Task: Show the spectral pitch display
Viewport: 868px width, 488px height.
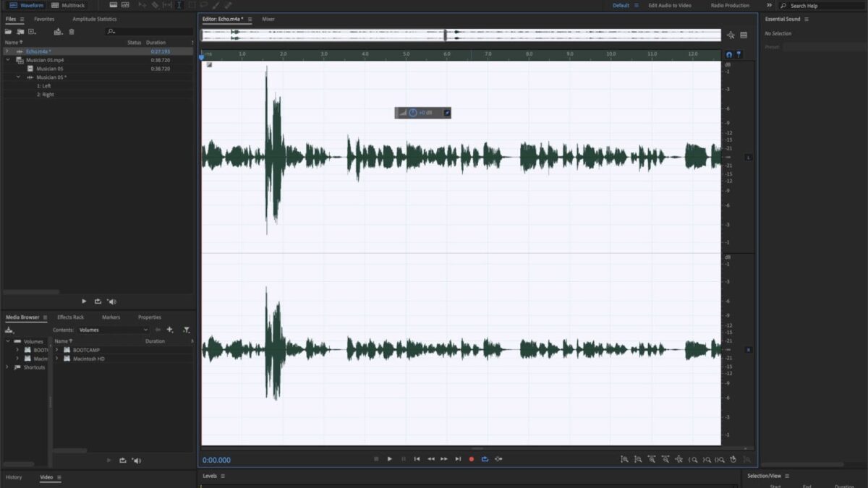Action: point(125,5)
